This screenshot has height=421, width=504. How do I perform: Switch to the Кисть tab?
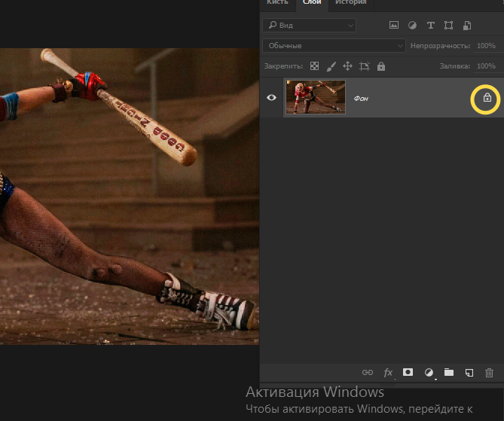coord(277,2)
